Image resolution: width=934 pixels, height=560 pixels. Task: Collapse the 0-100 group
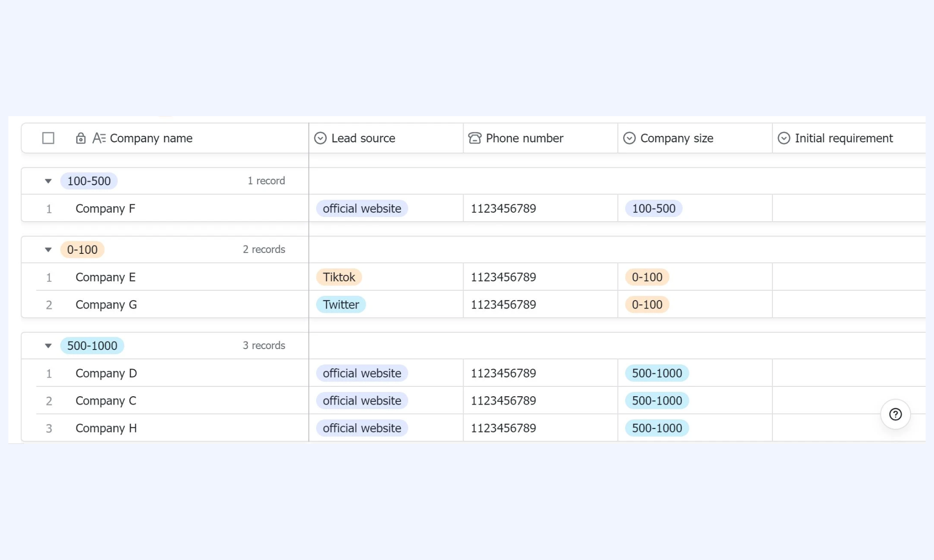48,250
